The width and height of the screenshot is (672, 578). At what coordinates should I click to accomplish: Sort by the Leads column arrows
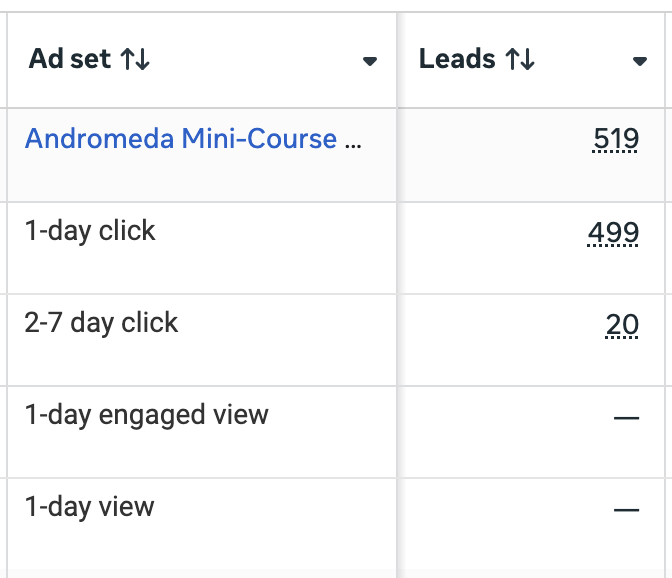click(x=520, y=60)
